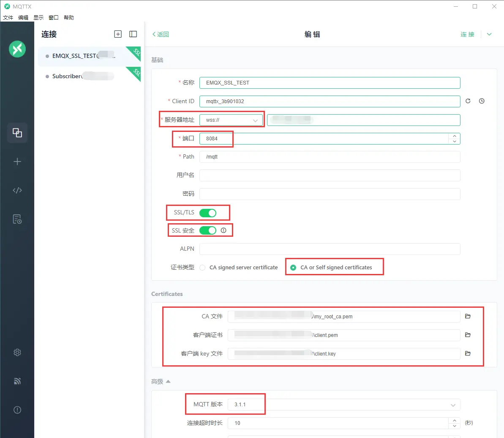Open the 文件 menu
This screenshot has height=438, width=504.
(8, 17)
